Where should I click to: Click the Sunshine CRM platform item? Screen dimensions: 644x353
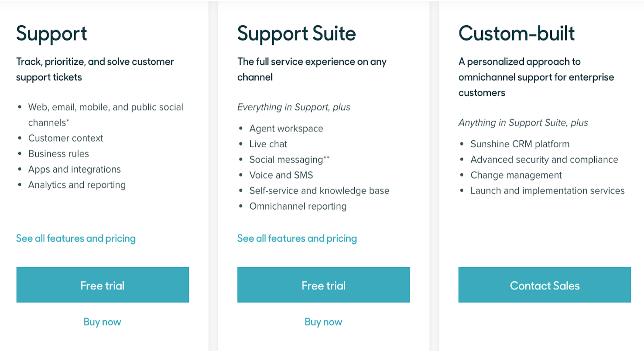(520, 144)
